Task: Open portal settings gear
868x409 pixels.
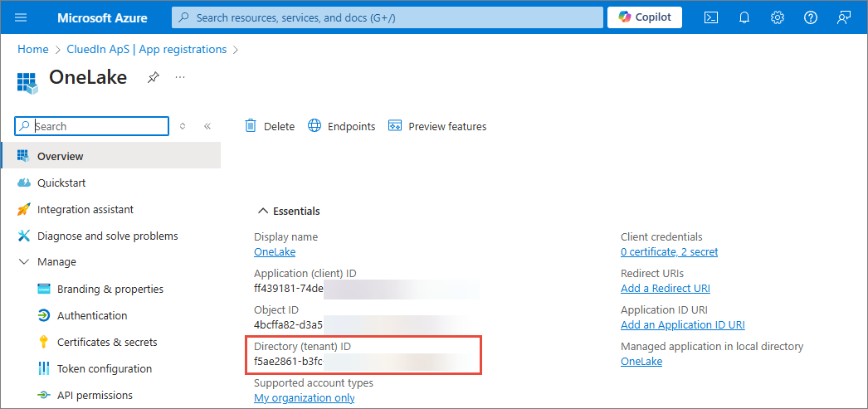Action: point(778,17)
